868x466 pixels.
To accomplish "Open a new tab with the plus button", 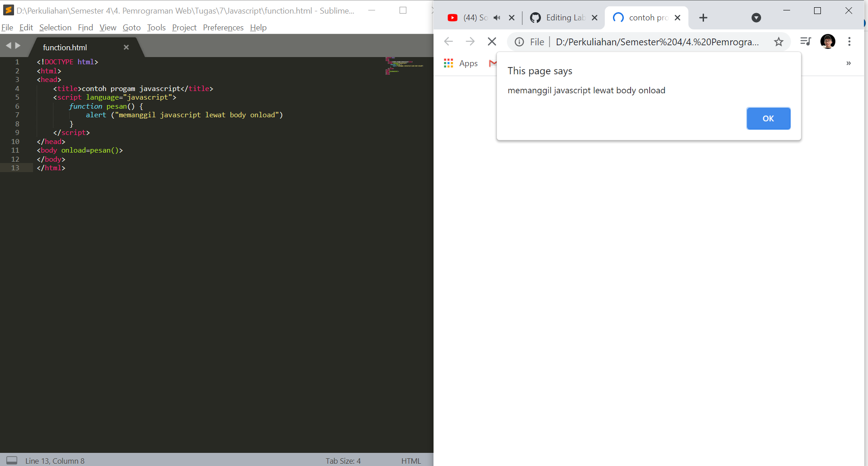I will tap(703, 18).
